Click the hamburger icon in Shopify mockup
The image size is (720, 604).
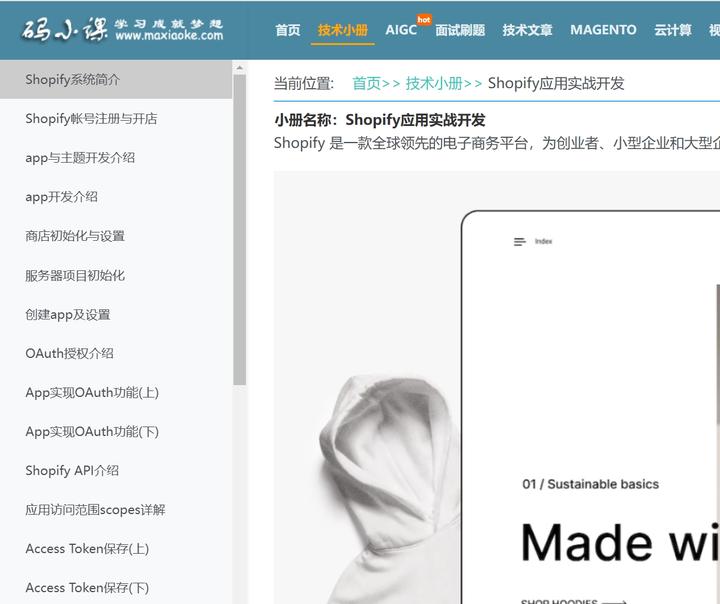coord(519,242)
